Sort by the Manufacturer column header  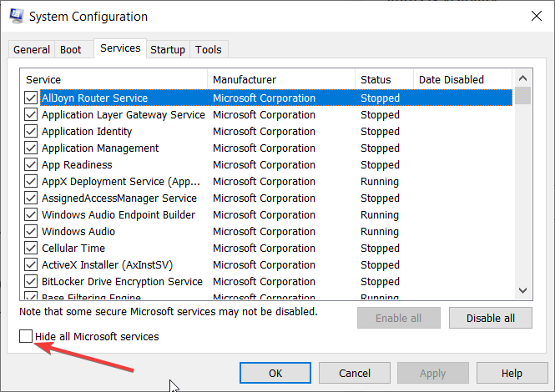(x=281, y=80)
